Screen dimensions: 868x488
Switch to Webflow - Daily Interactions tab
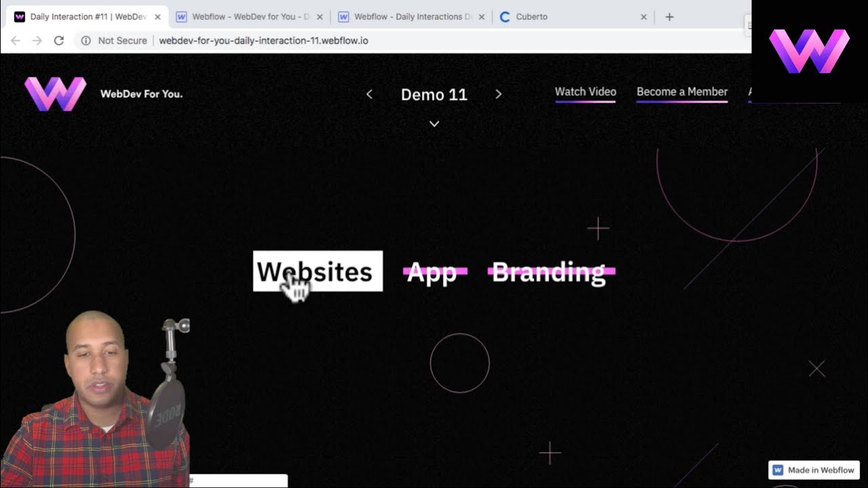pos(412,17)
